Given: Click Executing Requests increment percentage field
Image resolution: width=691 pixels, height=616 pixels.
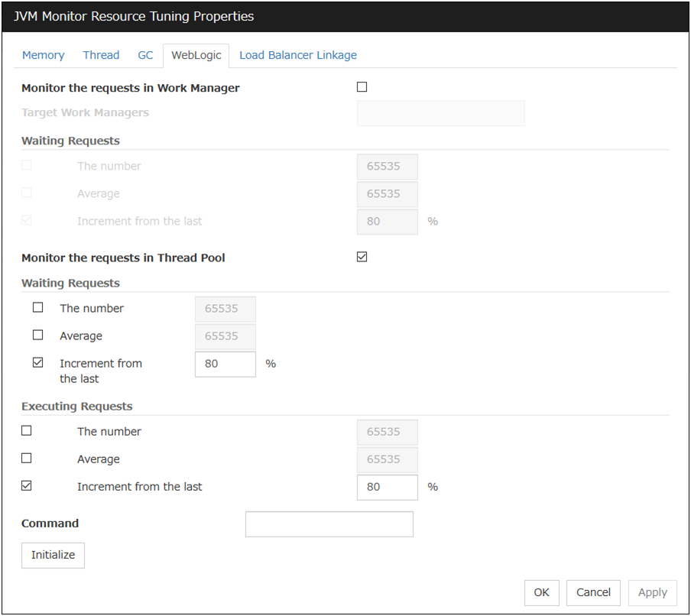Looking at the screenshot, I should 387,487.
